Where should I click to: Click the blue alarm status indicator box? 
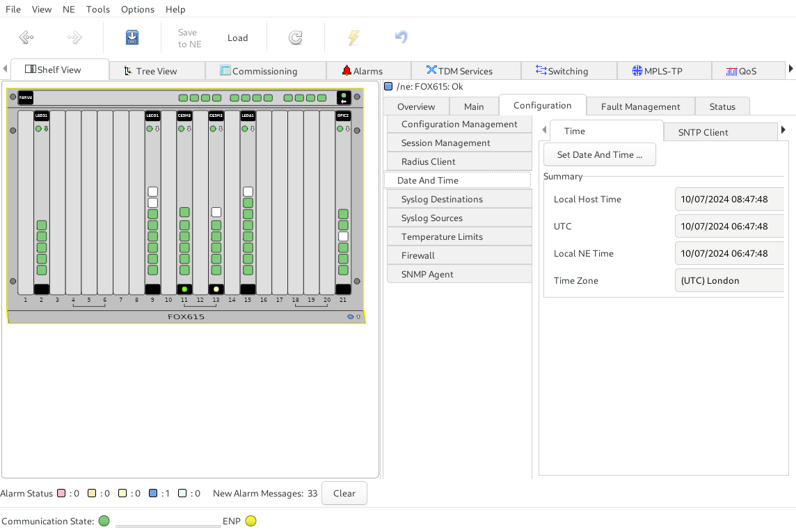click(x=153, y=494)
